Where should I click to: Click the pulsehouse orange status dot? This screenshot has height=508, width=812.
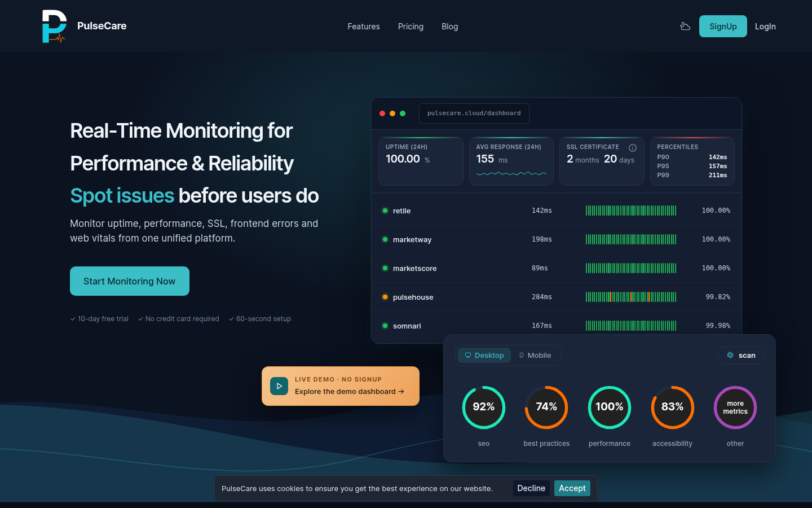pyautogui.click(x=385, y=297)
